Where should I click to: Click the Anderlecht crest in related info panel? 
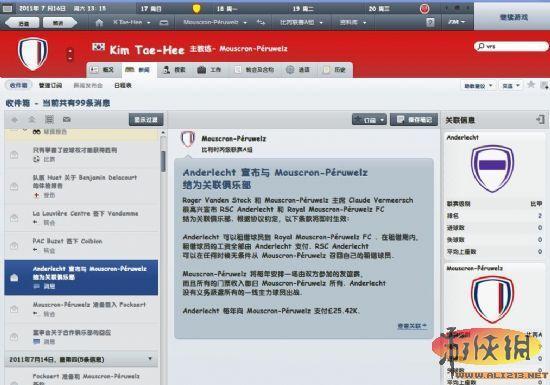pos(492,169)
